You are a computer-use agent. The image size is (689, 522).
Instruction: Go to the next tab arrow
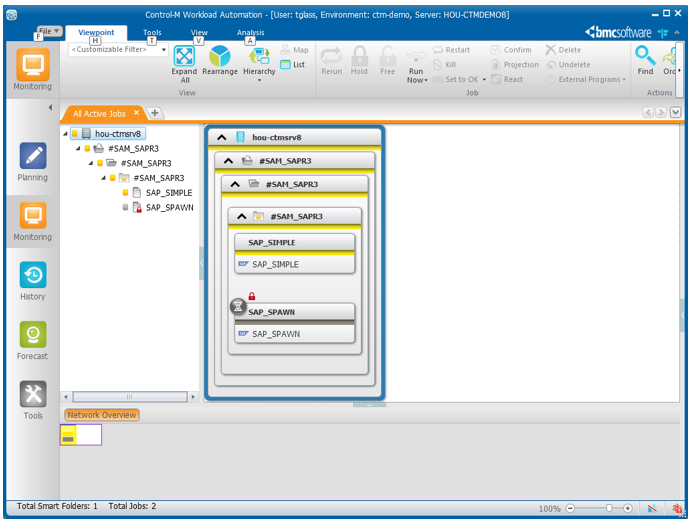pos(660,112)
